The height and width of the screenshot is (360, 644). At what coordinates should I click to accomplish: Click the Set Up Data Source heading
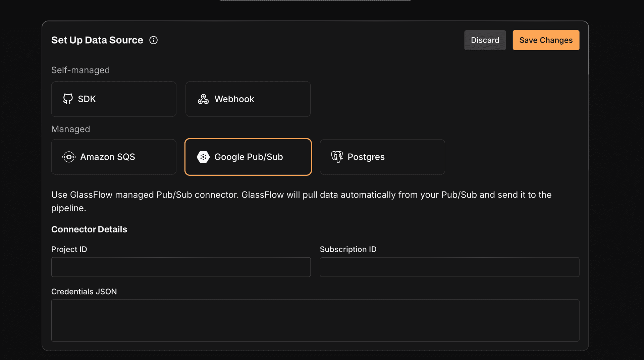[97, 40]
